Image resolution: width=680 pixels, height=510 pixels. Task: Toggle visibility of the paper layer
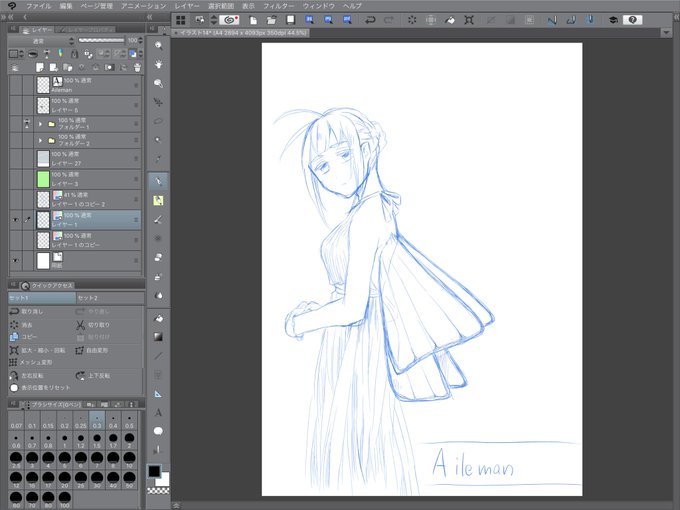pyautogui.click(x=16, y=261)
